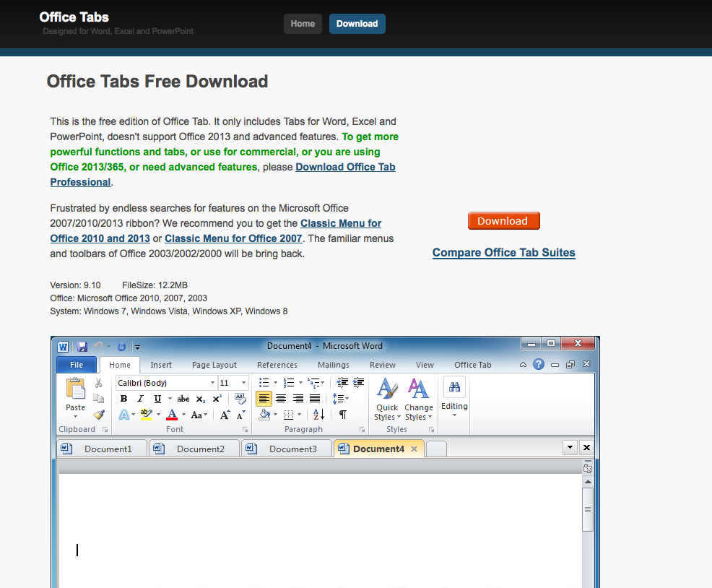
Task: Open the document tab list dropdown arrow
Action: (x=570, y=447)
